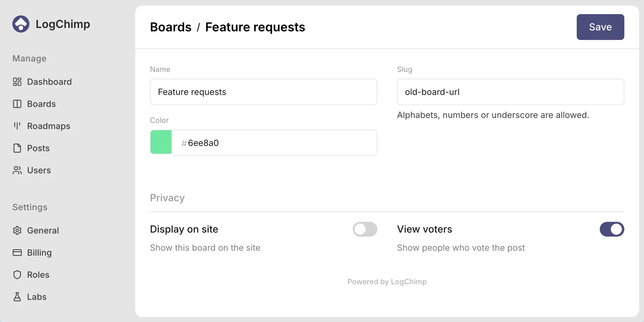Open the Boards breadcrumb link
Screen dimensions: 644x322
pyautogui.click(x=171, y=27)
